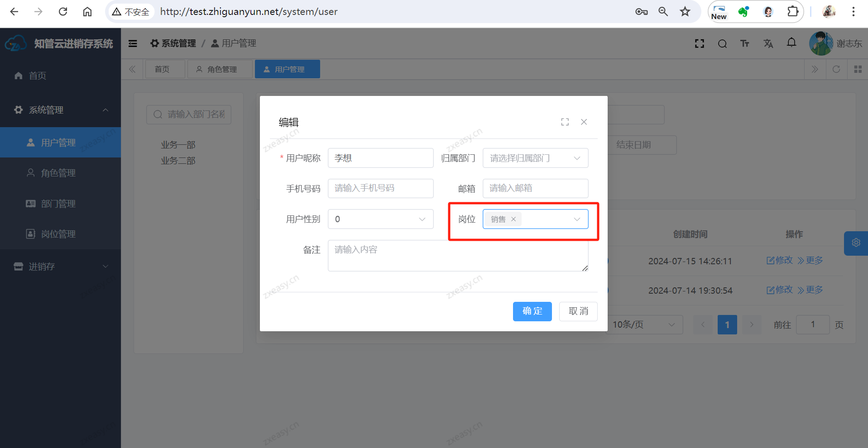Maximize the 编辑 dialog with the fullscreen icon
The image size is (868, 448).
pos(565,122)
